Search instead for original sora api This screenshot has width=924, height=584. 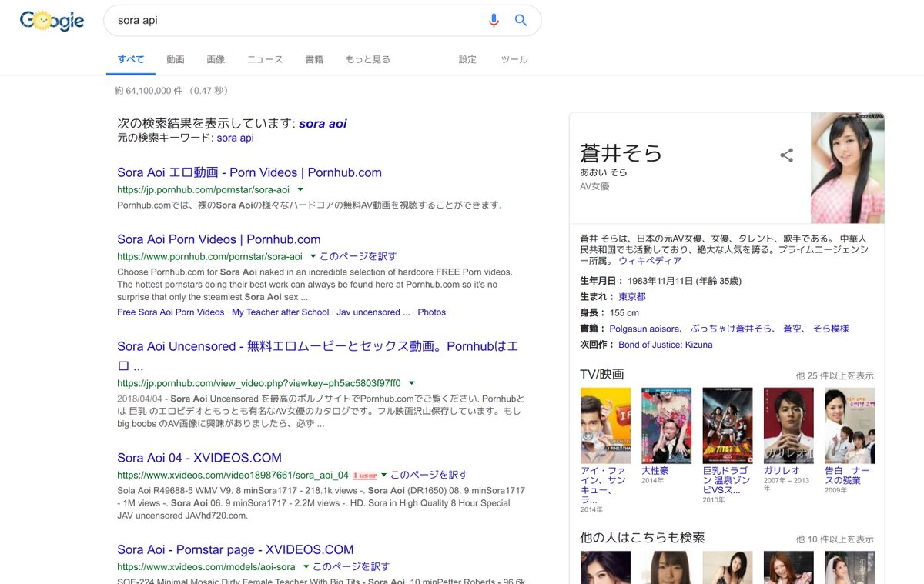(235, 138)
